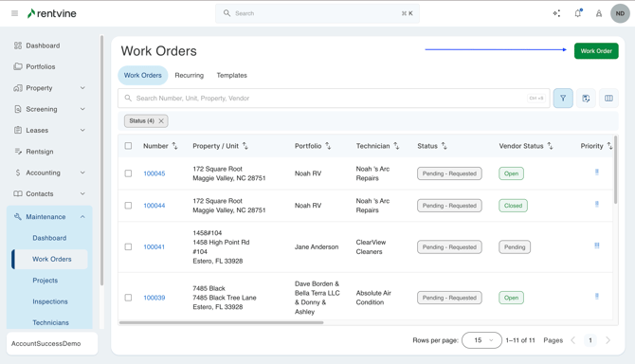Viewport: 635px width, 364px height.
Task: Sort by Status column arrows
Action: (x=444, y=146)
